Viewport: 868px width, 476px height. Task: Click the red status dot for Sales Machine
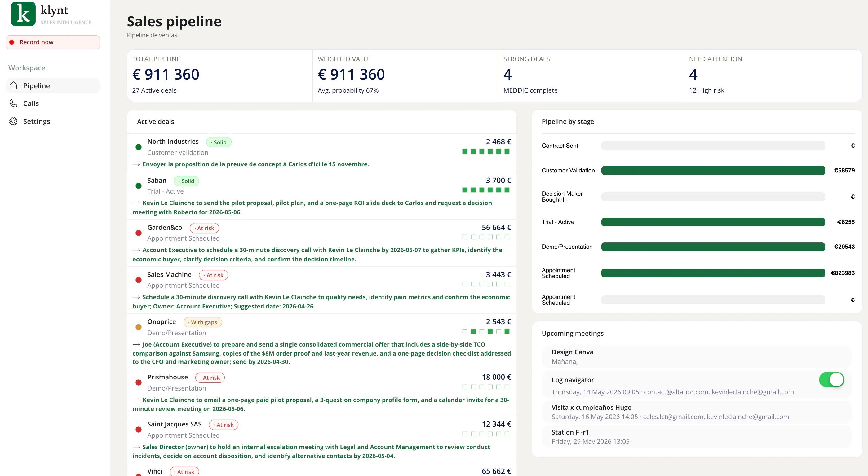tap(139, 280)
